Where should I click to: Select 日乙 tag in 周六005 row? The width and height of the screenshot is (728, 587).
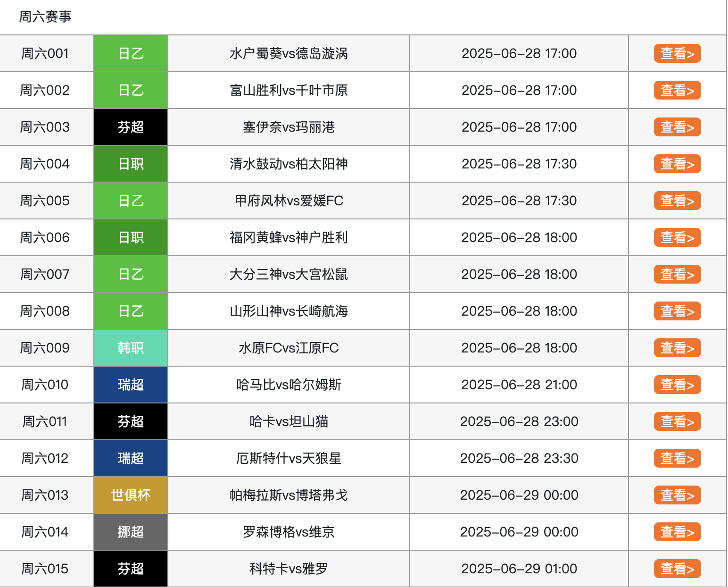tap(131, 201)
